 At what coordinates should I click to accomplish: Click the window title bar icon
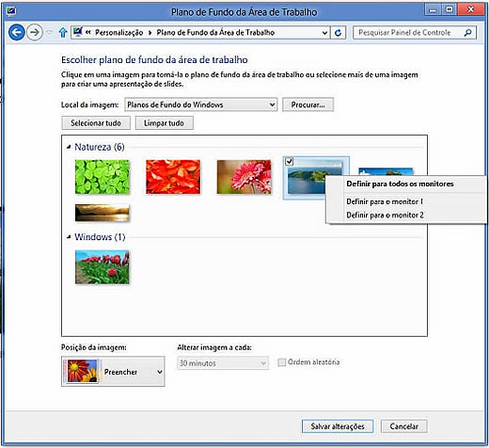(x=11, y=11)
